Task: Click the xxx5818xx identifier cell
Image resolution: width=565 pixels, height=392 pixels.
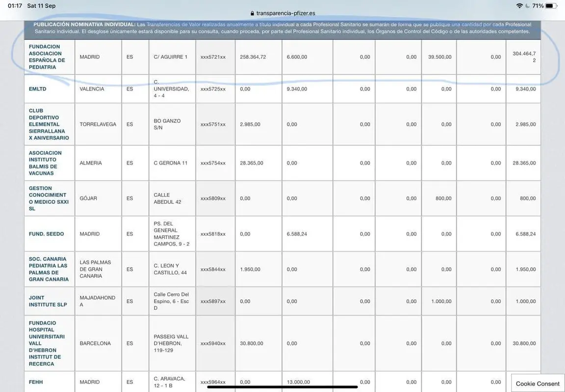Action: point(215,234)
